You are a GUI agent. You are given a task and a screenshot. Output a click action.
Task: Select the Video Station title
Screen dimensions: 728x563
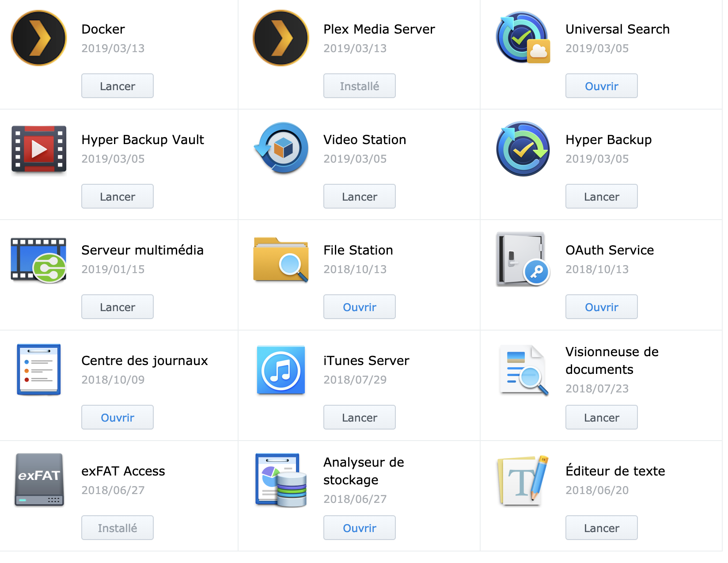(x=364, y=140)
